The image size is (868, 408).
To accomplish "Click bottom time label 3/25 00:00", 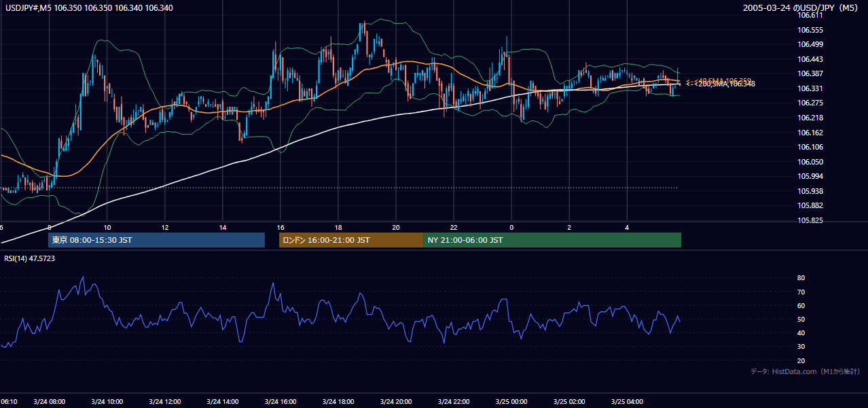I will 511,402.
